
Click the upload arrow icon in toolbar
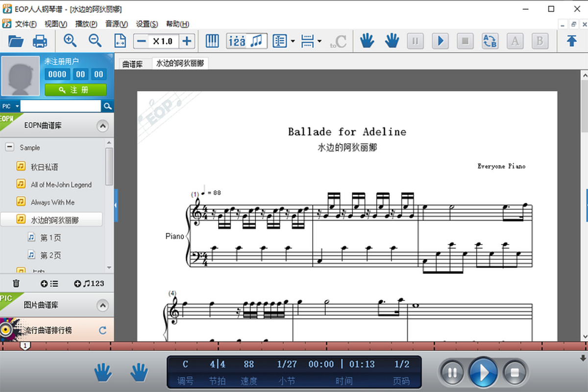pos(571,41)
